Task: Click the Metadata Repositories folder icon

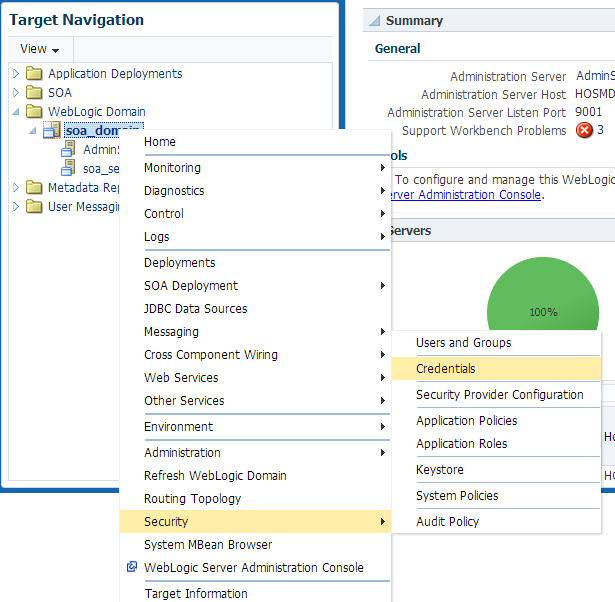Action: click(35, 188)
